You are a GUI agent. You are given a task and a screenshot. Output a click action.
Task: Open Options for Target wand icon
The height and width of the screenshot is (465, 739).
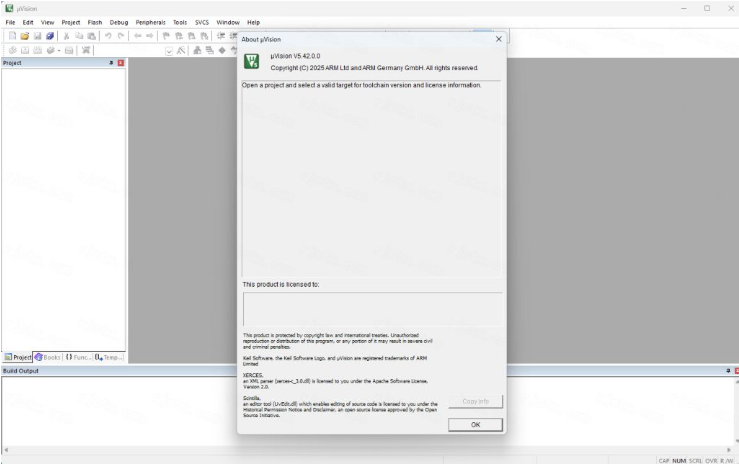[x=181, y=50]
